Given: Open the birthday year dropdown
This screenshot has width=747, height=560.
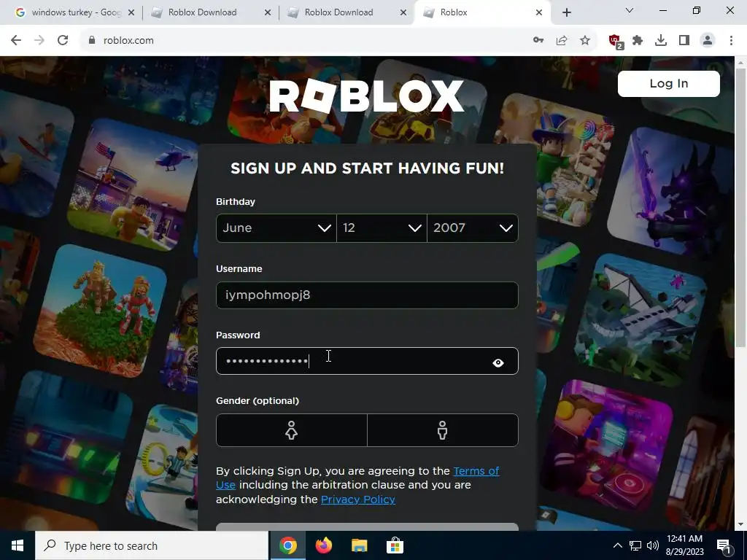Looking at the screenshot, I should [x=473, y=228].
